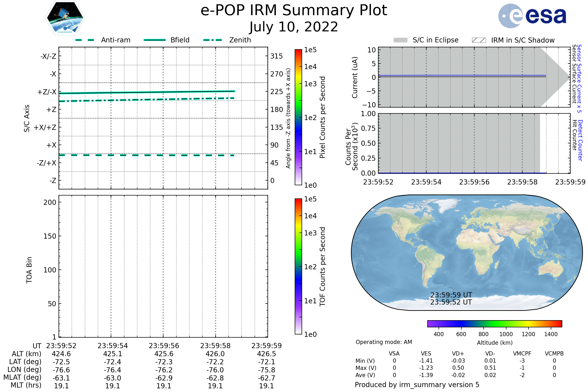Click the CASSIOPE satellite mission logo
Image resolution: width=588 pixels, height=392 pixels.
(x=65, y=18)
